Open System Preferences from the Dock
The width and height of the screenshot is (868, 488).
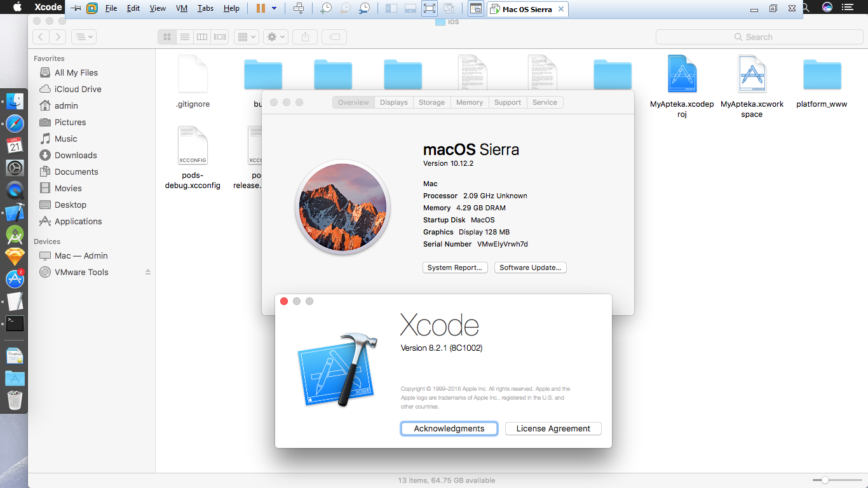15,168
